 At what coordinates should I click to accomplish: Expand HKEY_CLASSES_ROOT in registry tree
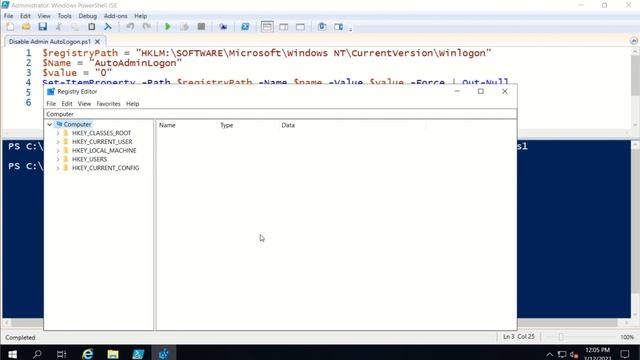(58, 133)
